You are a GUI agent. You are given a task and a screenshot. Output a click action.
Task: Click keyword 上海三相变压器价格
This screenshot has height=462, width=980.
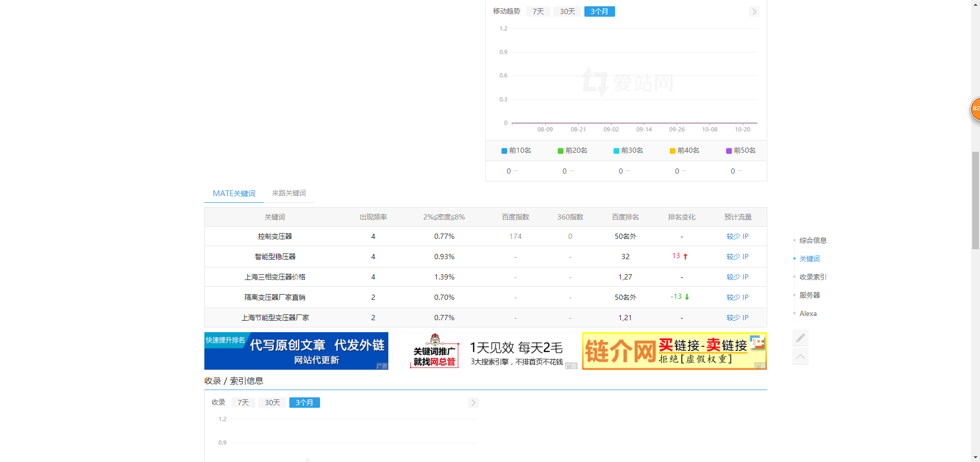pyautogui.click(x=275, y=277)
